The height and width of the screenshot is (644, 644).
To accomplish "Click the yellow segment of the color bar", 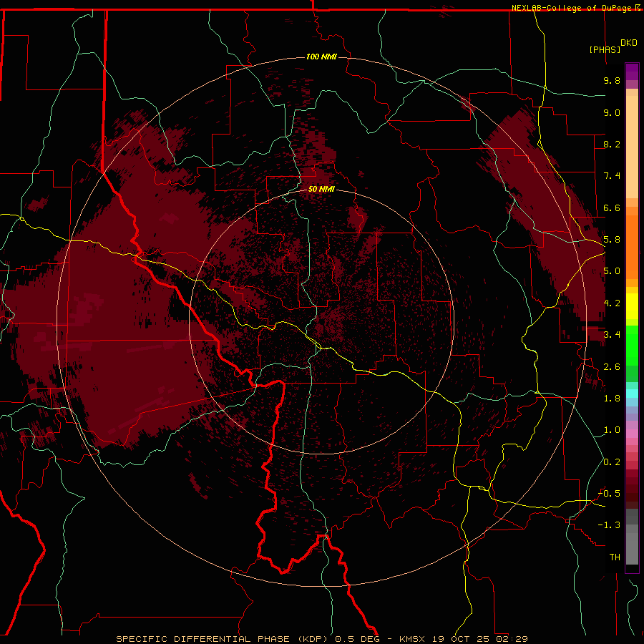I will 632,306.
